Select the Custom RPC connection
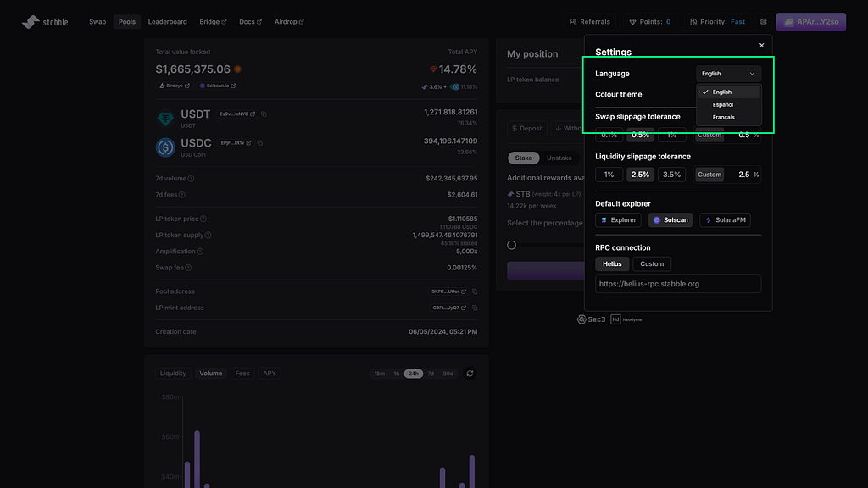 [652, 264]
